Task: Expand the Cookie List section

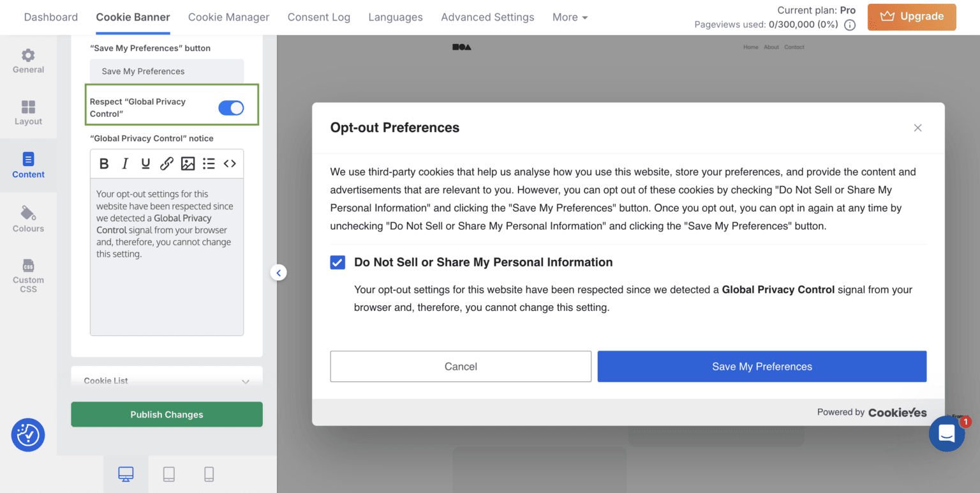Action: tap(167, 381)
